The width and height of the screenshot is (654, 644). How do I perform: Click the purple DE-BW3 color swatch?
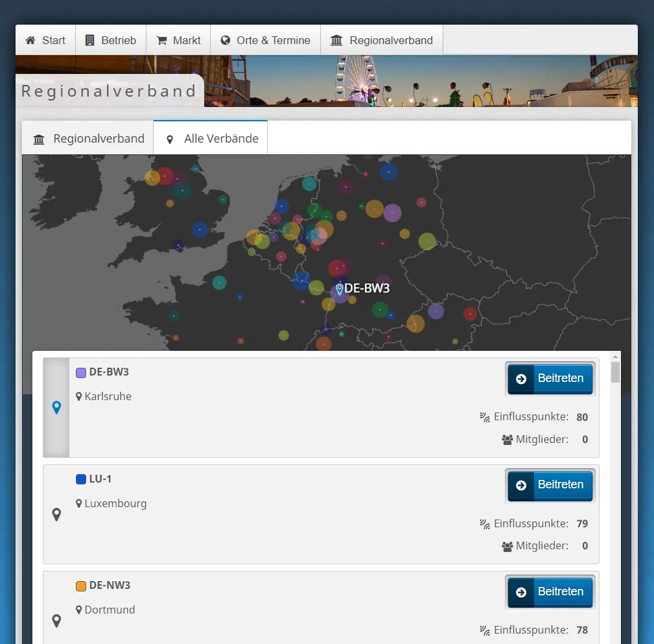click(x=81, y=373)
